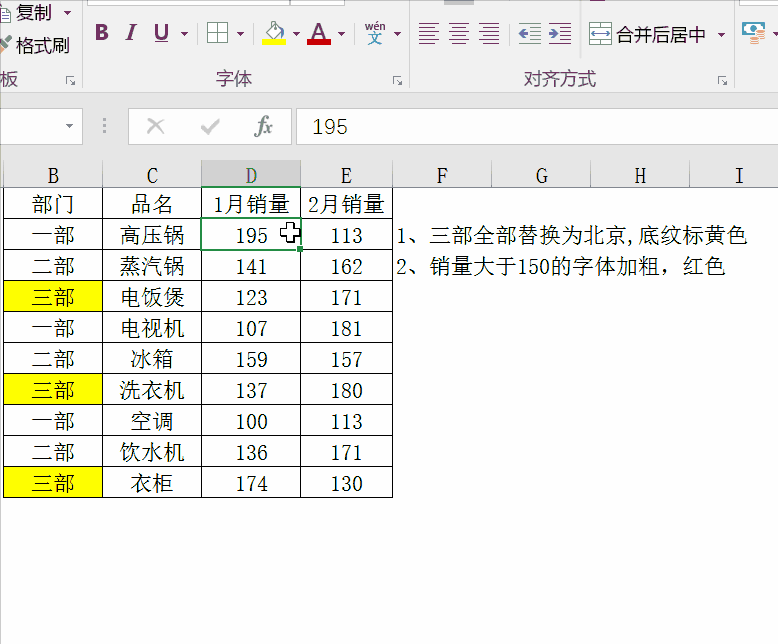Apply yellow fill color bucket
The height and width of the screenshot is (644, 778).
pyautogui.click(x=274, y=33)
